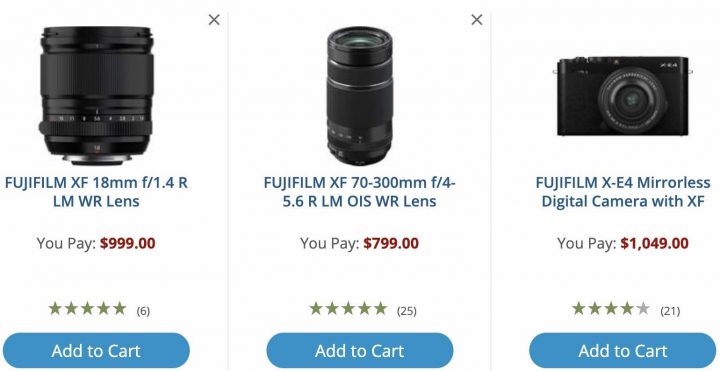The image size is (720, 371).
Task: Remove the XF 18mm f/1.4 lens card
Action: point(214,20)
